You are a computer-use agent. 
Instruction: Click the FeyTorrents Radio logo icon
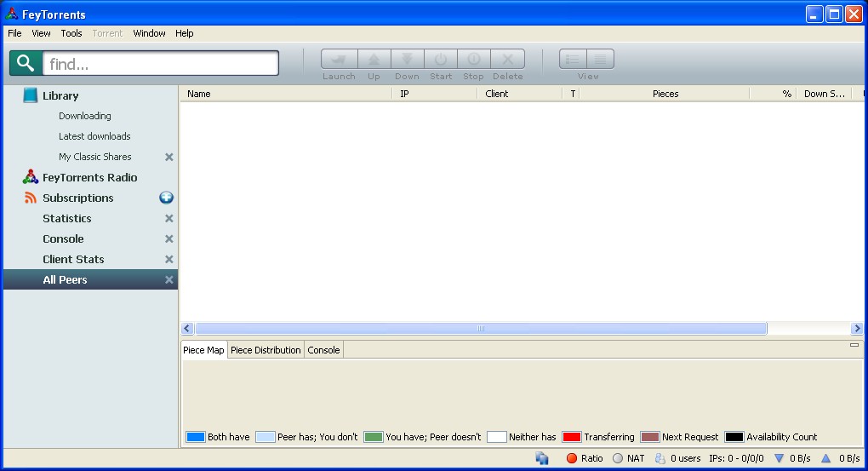[30, 177]
